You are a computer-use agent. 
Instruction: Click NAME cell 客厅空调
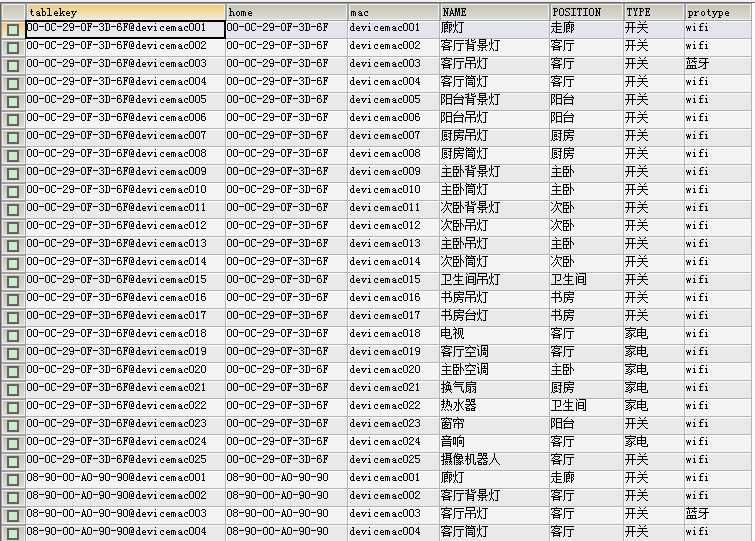coord(494,351)
